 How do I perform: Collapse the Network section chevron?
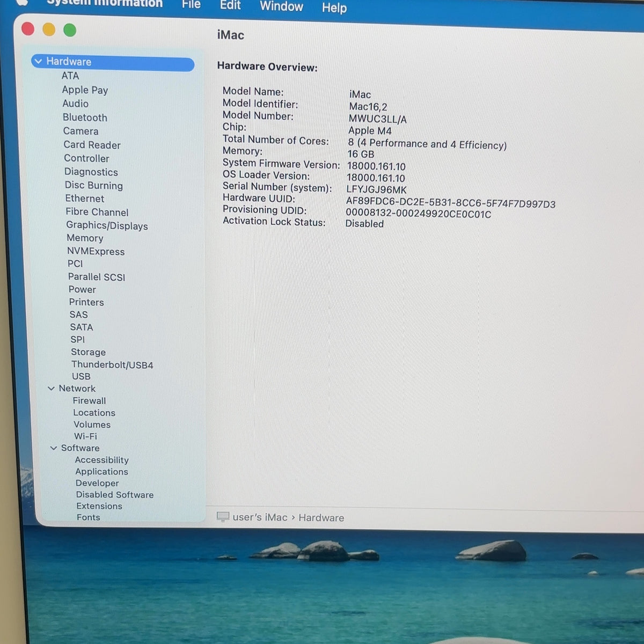(x=51, y=388)
